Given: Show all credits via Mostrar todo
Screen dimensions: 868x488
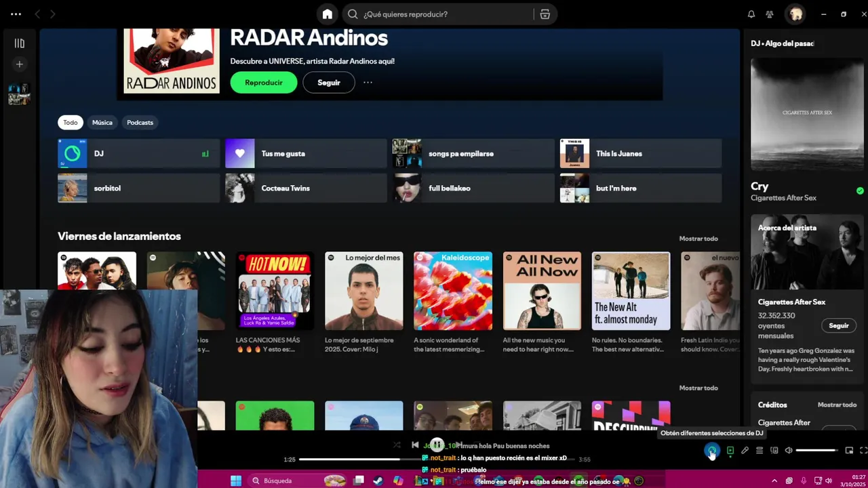Looking at the screenshot, I should coord(837,405).
